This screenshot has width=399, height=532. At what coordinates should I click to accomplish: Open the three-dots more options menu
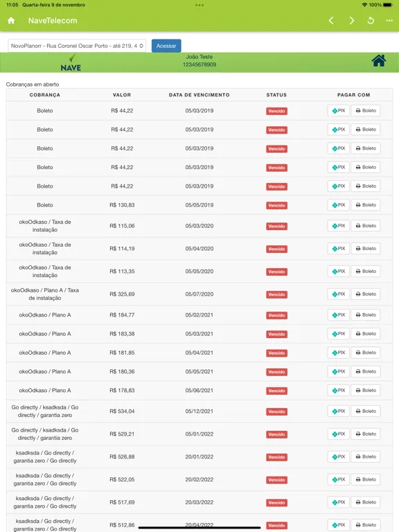389,21
